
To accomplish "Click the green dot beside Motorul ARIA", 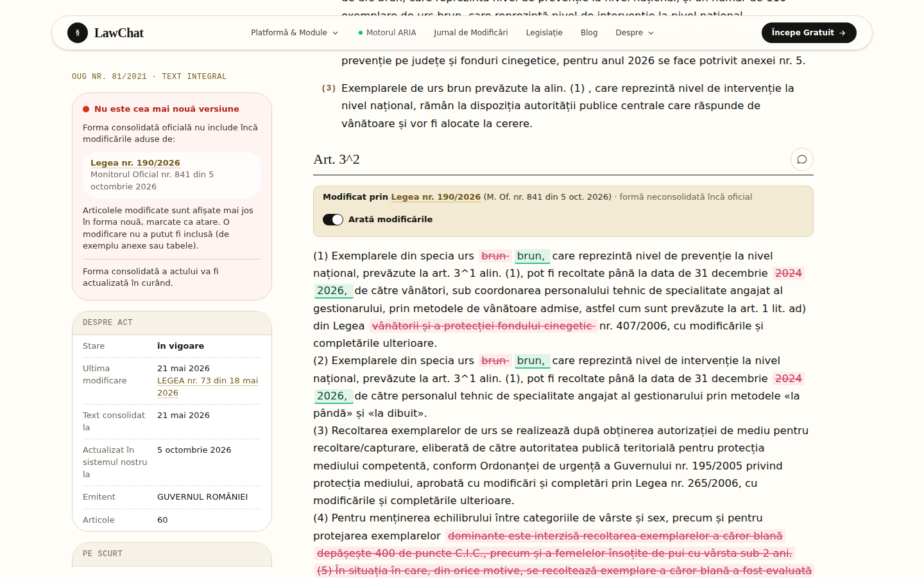I will [x=361, y=33].
